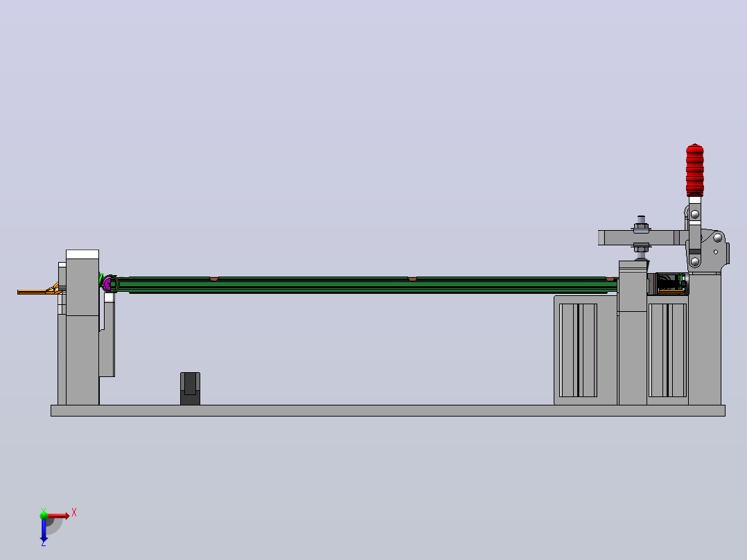Select the middle brown pad on green rail
Image resolution: width=747 pixels, height=560 pixels.
(x=412, y=279)
